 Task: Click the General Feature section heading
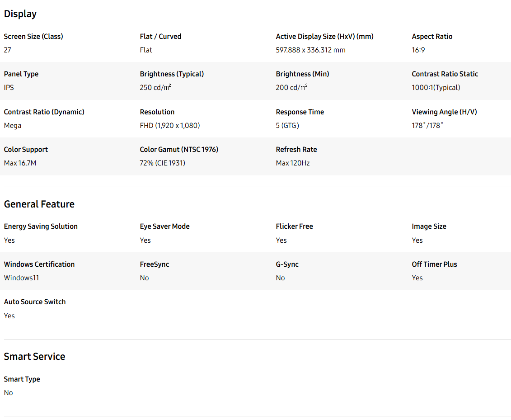[39, 204]
